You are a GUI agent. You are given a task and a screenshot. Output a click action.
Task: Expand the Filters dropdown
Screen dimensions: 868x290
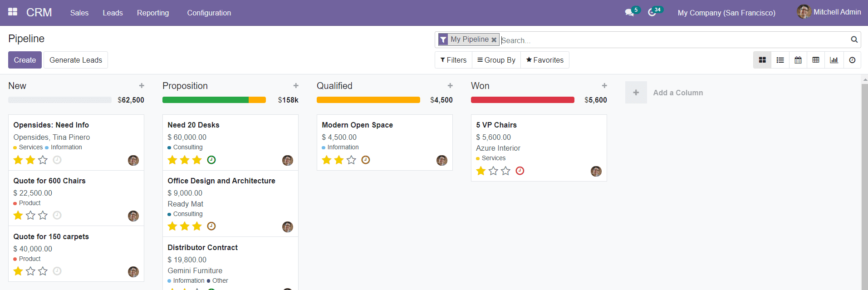[453, 60]
